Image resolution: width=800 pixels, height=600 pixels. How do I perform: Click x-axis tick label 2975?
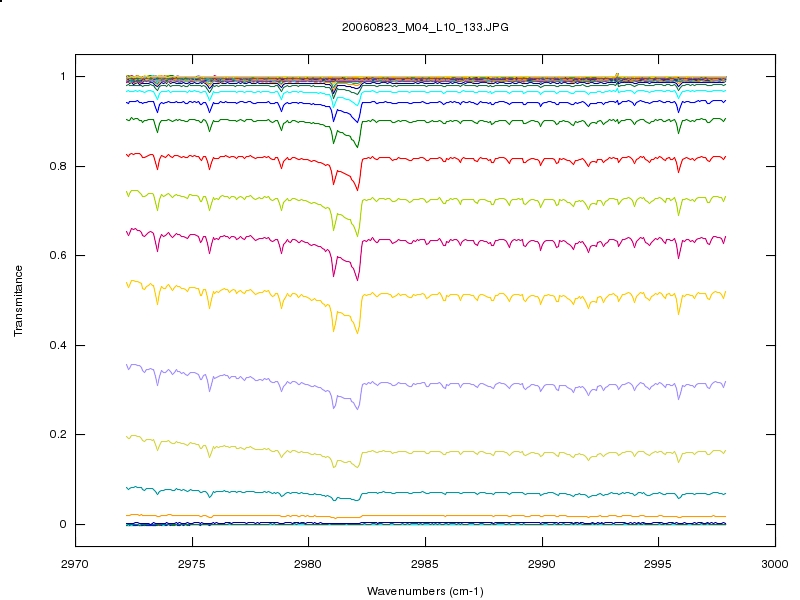[192, 564]
